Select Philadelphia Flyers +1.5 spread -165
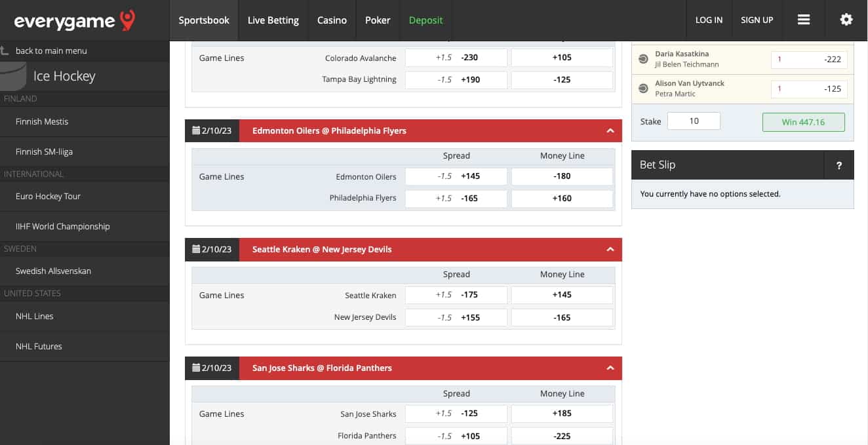868x445 pixels. pyautogui.click(x=456, y=199)
